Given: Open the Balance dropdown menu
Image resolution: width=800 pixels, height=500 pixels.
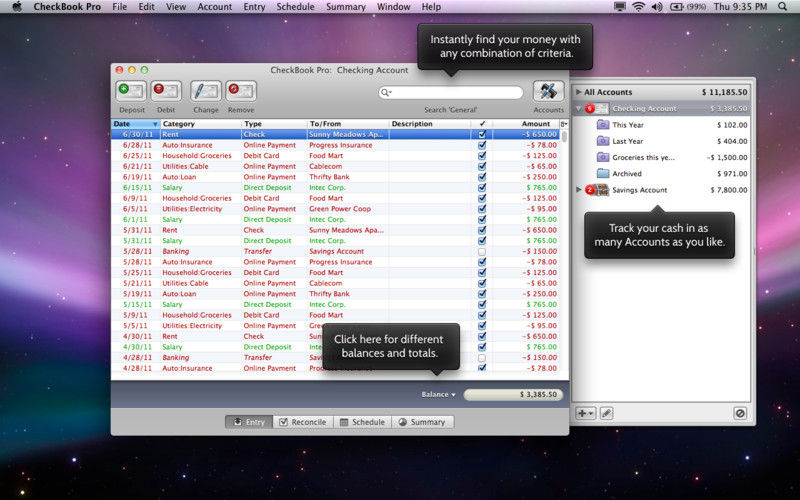Looking at the screenshot, I should click(438, 394).
